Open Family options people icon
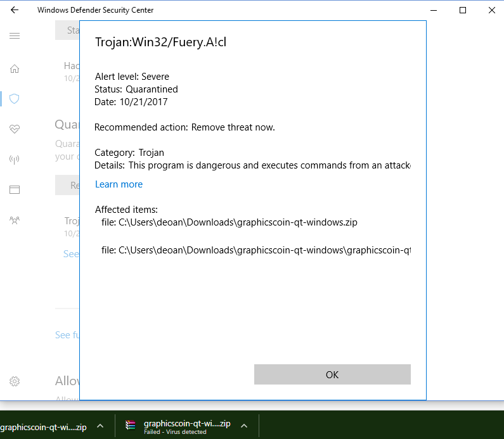This screenshot has width=504, height=439. [x=15, y=220]
